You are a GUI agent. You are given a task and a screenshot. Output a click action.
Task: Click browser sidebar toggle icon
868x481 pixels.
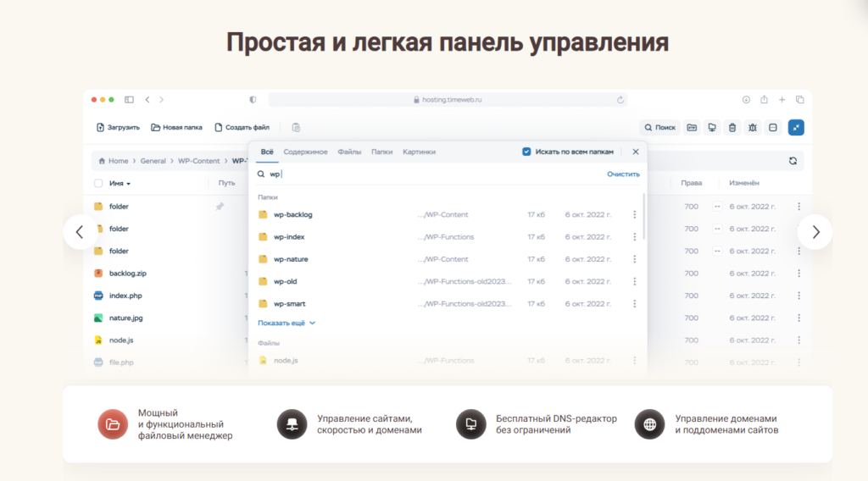[129, 100]
